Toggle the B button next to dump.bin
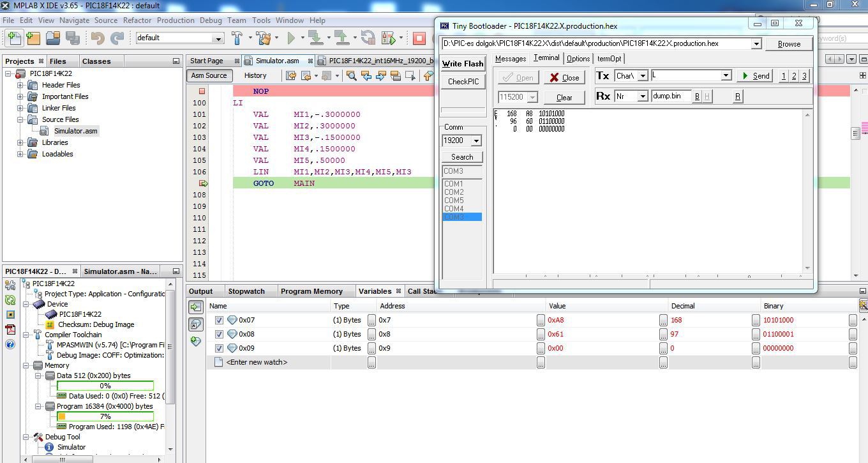 [x=697, y=96]
